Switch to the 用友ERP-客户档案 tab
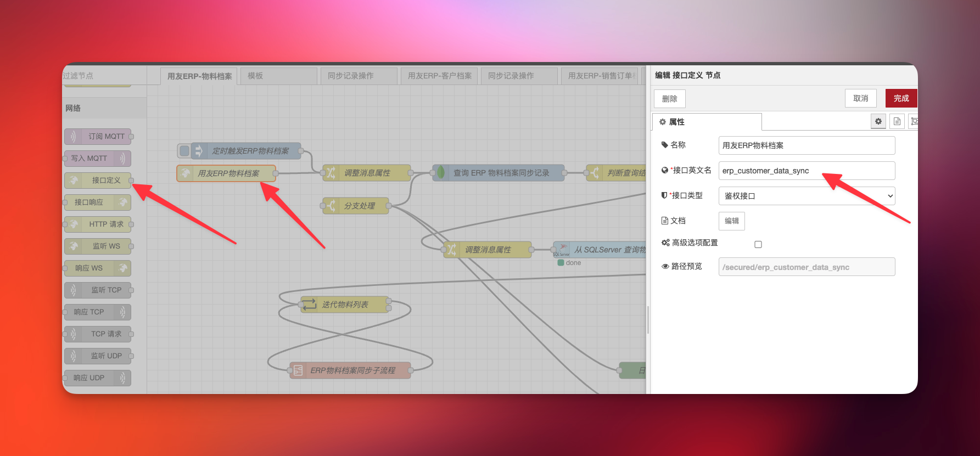The height and width of the screenshot is (456, 980). [x=439, y=76]
